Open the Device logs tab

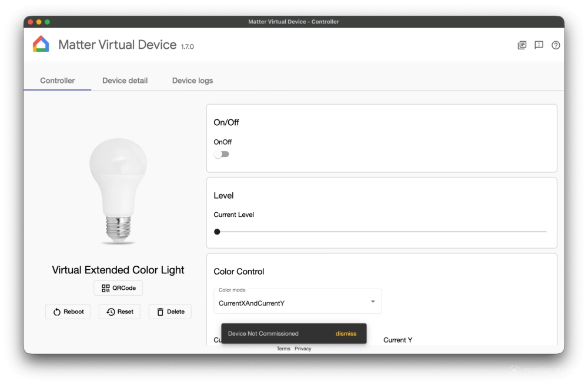coord(192,81)
